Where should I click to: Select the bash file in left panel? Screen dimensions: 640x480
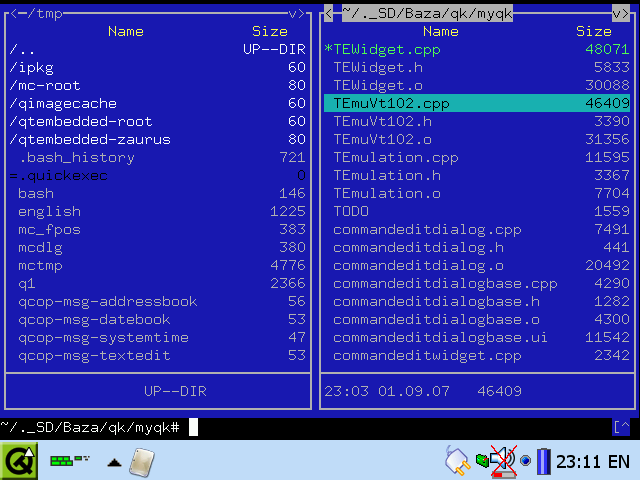[158, 193]
